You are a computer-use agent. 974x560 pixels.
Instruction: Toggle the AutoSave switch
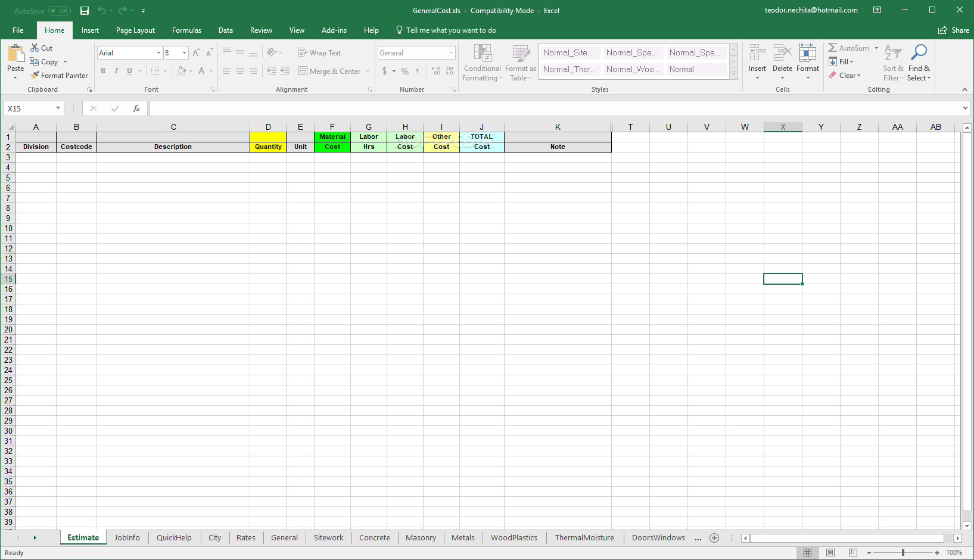60,11
